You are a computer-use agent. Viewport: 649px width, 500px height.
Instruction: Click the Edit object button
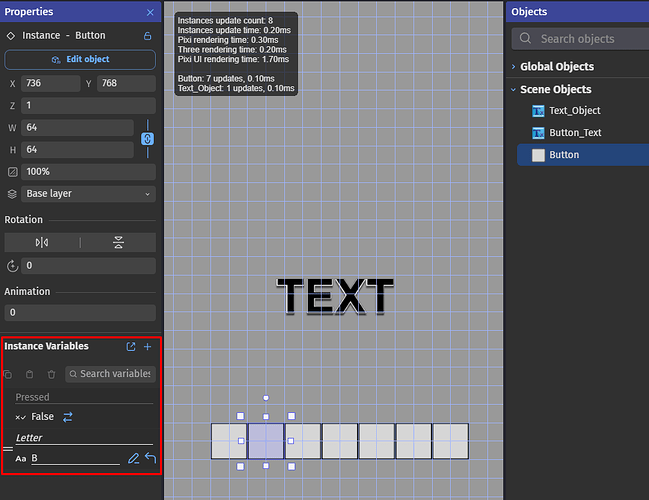[x=80, y=60]
